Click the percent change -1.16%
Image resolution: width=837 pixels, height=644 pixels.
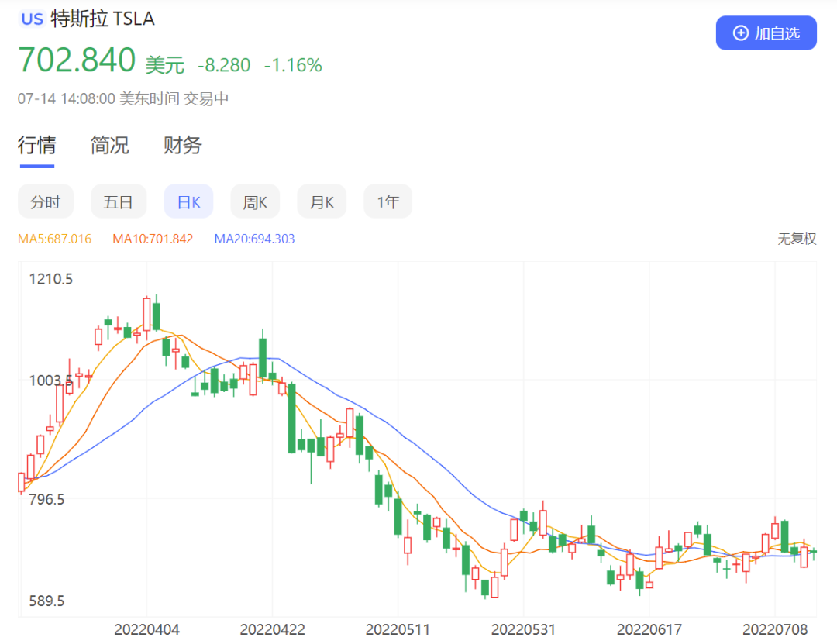coord(293,65)
